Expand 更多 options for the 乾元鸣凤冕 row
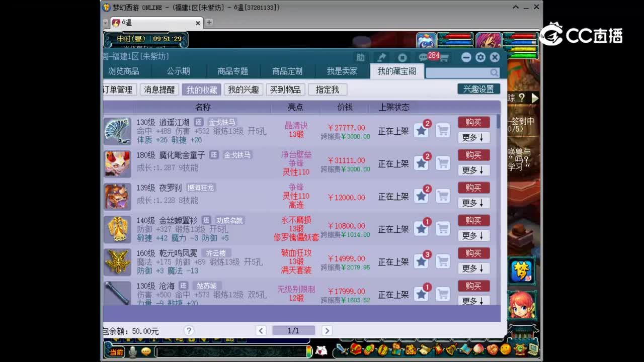644x362 pixels. (x=473, y=268)
